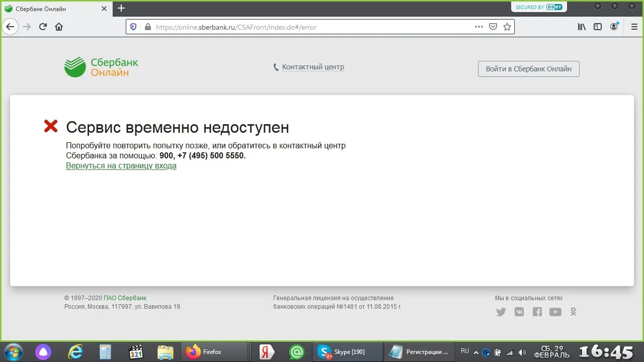The image size is (644, 362).
Task: Click the RU language indicator
Action: pyautogui.click(x=465, y=351)
